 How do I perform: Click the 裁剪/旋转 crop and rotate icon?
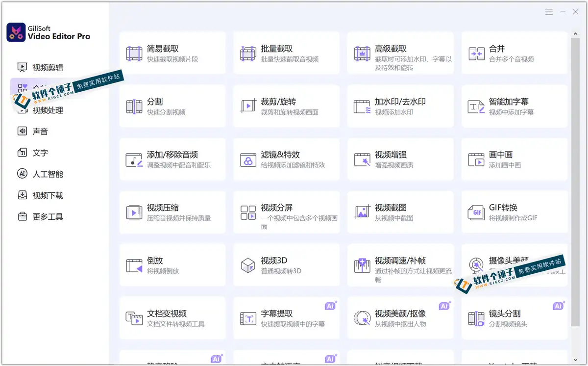pyautogui.click(x=247, y=105)
